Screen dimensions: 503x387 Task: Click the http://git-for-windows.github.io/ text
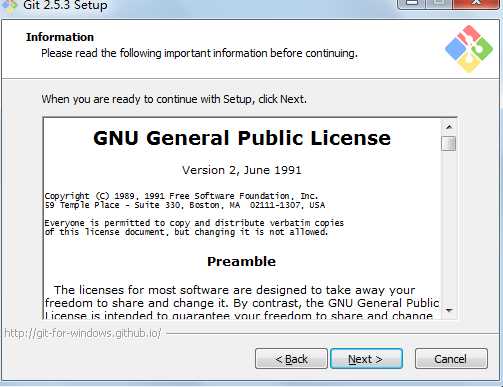click(83, 333)
